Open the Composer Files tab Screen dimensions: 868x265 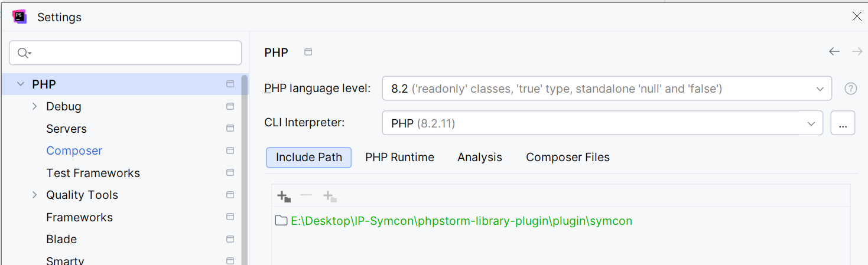tap(567, 157)
